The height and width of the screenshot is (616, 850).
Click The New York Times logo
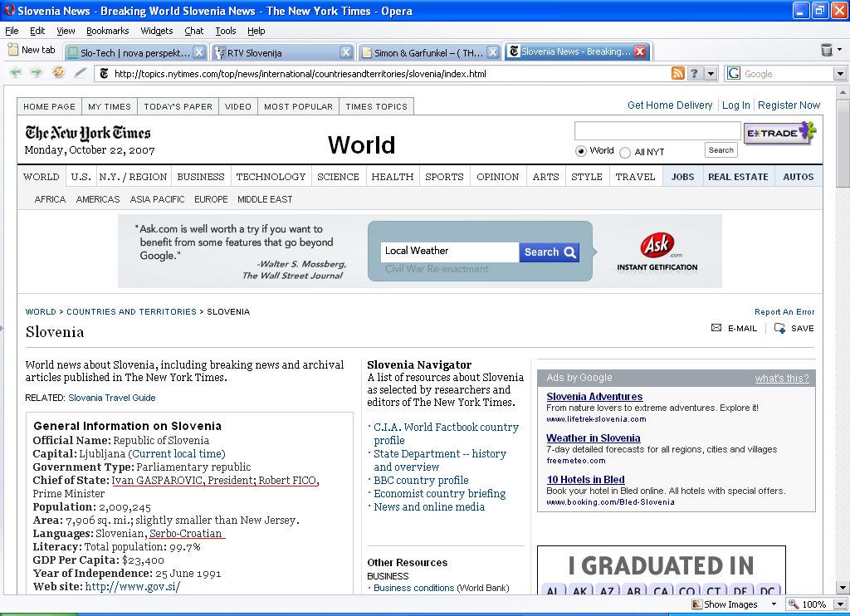(x=88, y=132)
